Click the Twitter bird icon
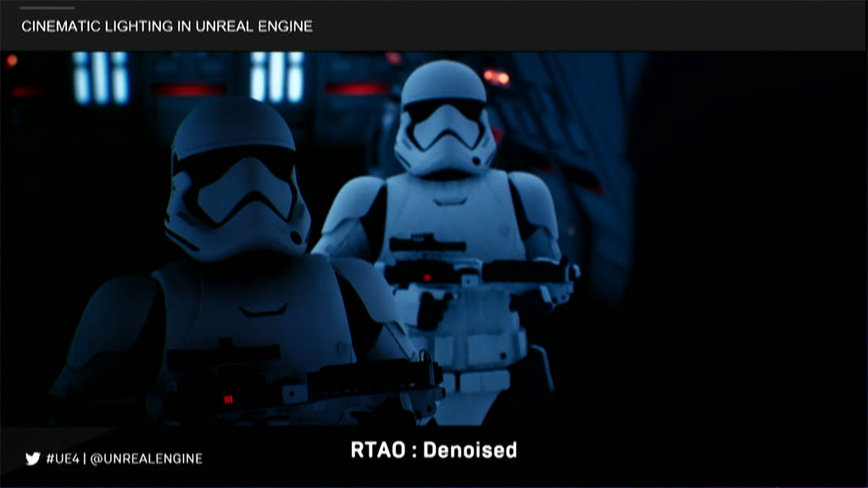Viewport: 868px width, 488px height. 33,458
